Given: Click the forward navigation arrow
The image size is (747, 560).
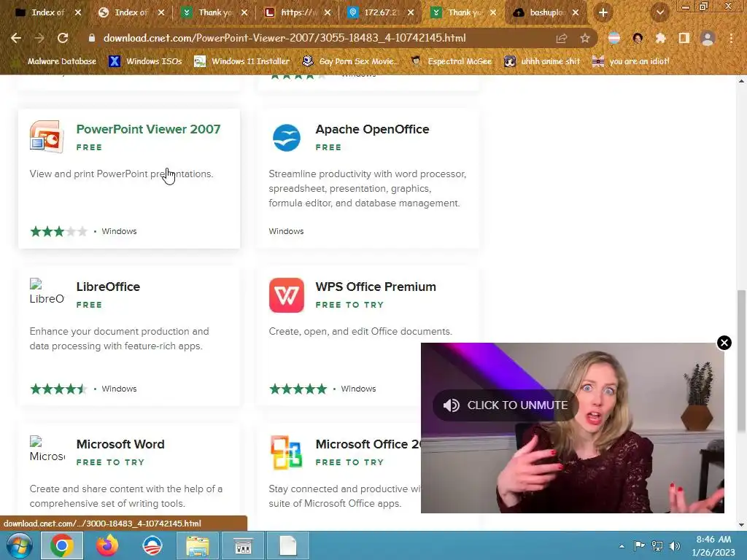Looking at the screenshot, I should [39, 38].
